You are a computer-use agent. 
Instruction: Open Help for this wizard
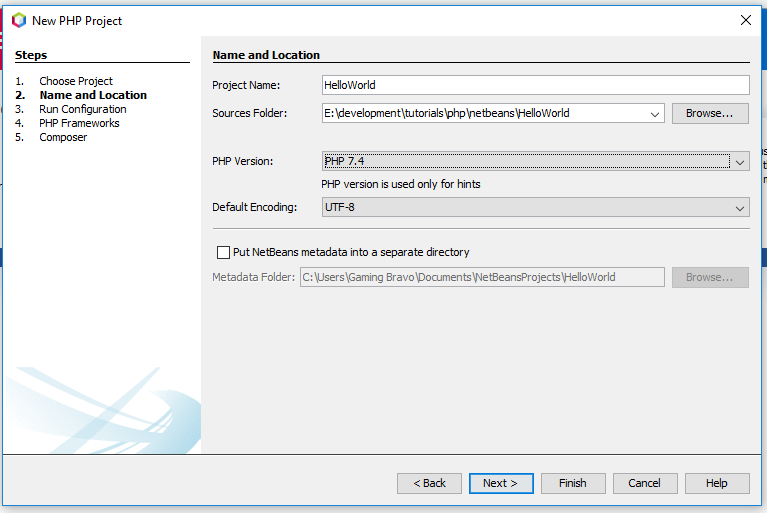(x=717, y=483)
